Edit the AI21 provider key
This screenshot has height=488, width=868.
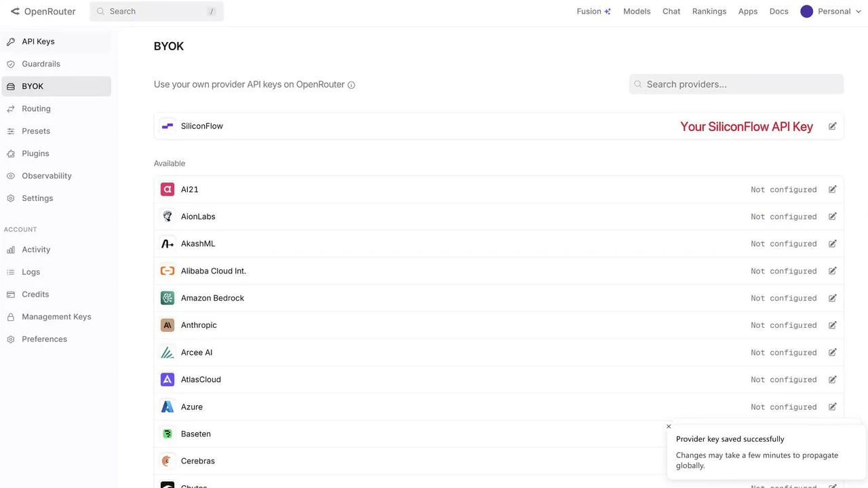(x=832, y=189)
